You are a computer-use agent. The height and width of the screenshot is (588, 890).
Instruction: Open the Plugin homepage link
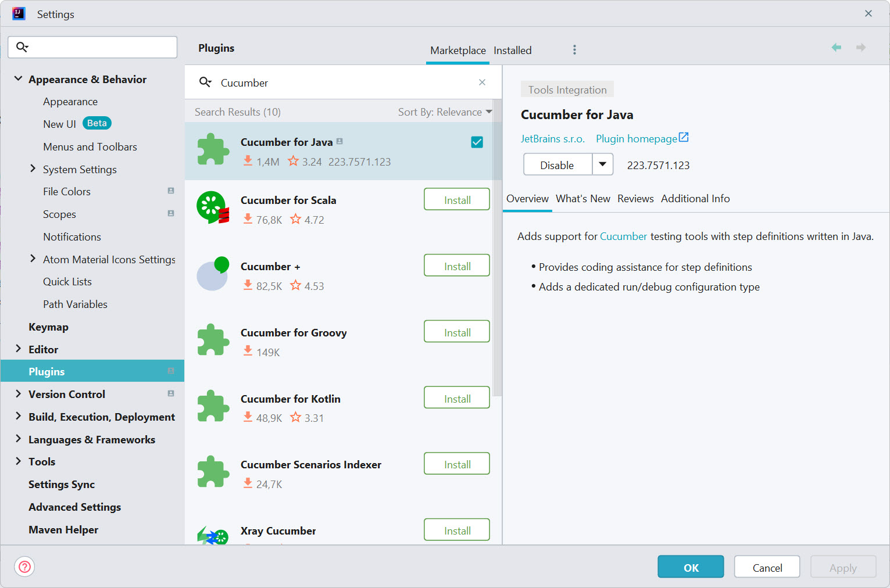click(637, 139)
